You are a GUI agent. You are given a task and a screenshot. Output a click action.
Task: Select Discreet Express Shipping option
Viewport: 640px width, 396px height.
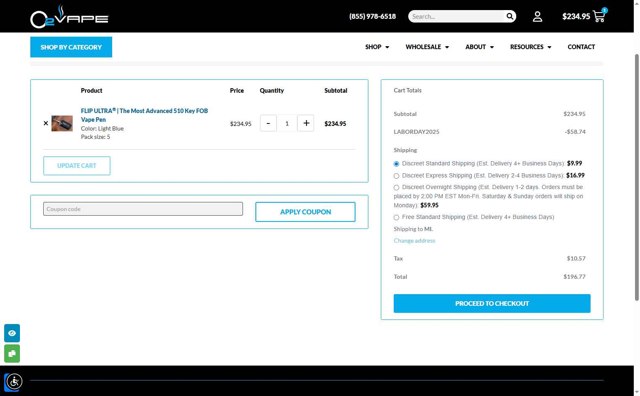(396, 176)
